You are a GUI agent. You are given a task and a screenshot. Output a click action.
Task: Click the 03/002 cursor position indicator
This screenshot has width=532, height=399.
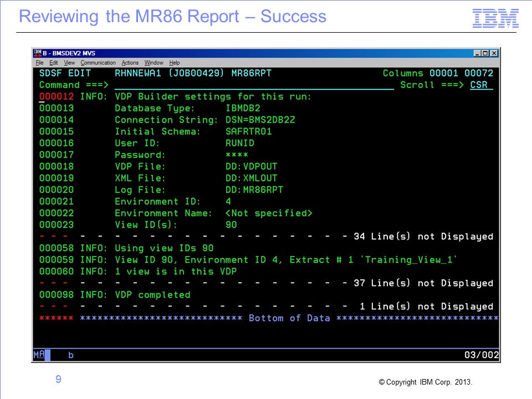pos(482,355)
